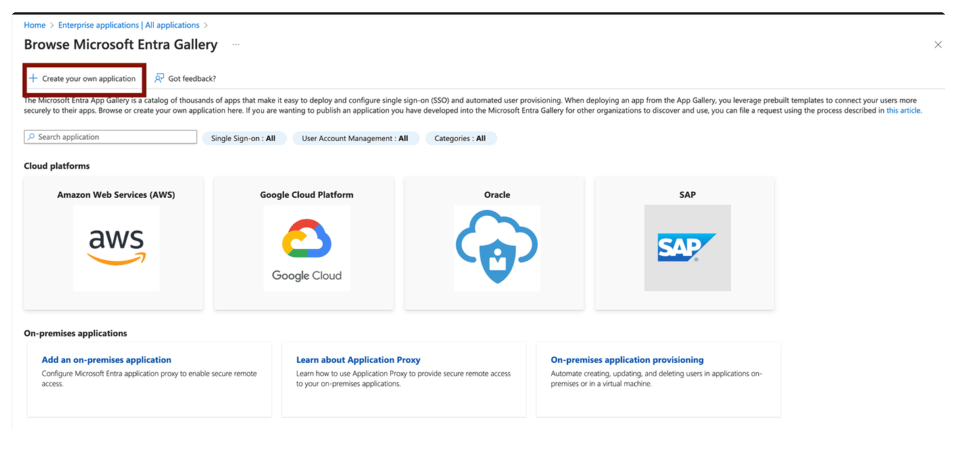
Task: Click Add an on-premises application
Action: [106, 359]
